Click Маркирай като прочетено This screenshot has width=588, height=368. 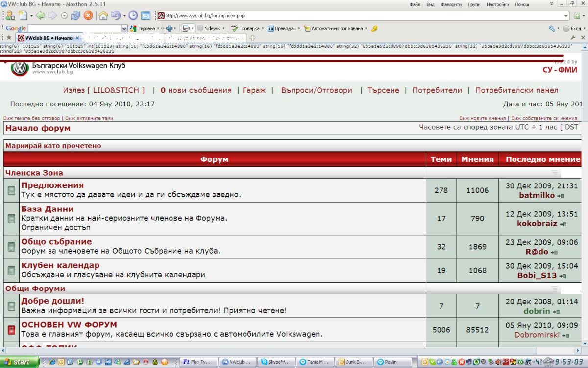coord(53,146)
